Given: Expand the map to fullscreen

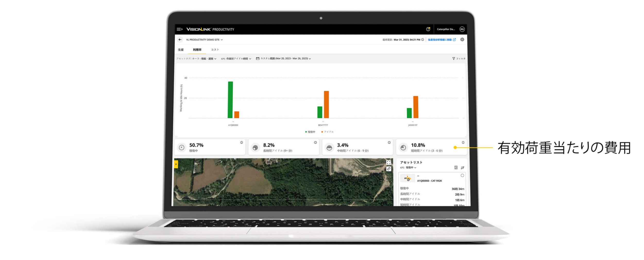Looking at the screenshot, I should pyautogui.click(x=388, y=163).
